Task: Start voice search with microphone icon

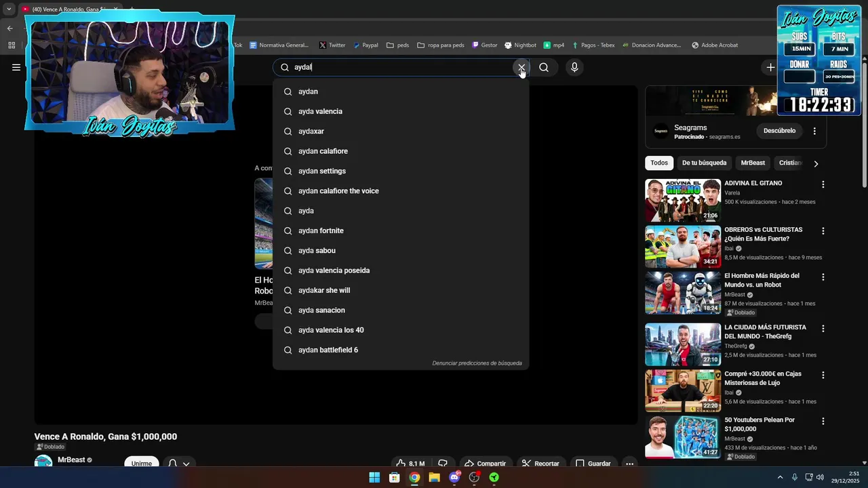Action: point(574,67)
